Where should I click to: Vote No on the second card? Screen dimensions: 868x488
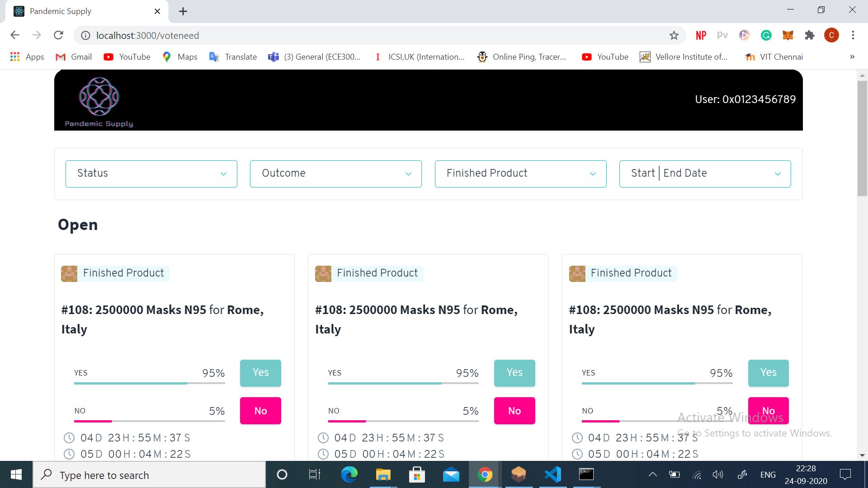[x=514, y=411]
